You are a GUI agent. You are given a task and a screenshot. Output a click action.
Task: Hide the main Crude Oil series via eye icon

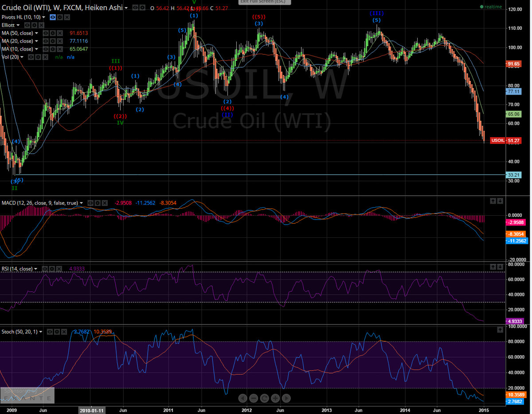click(x=135, y=8)
